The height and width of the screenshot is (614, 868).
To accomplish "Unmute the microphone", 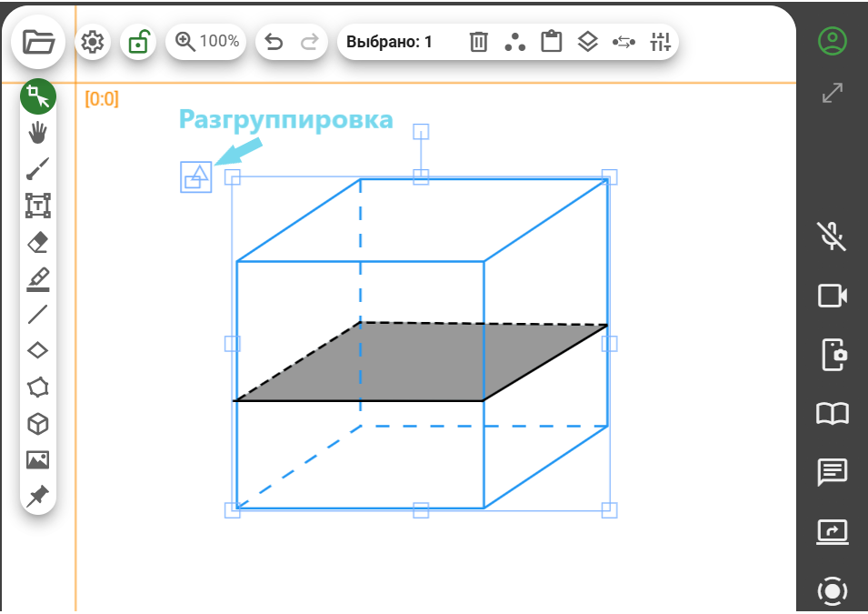I will tap(833, 236).
